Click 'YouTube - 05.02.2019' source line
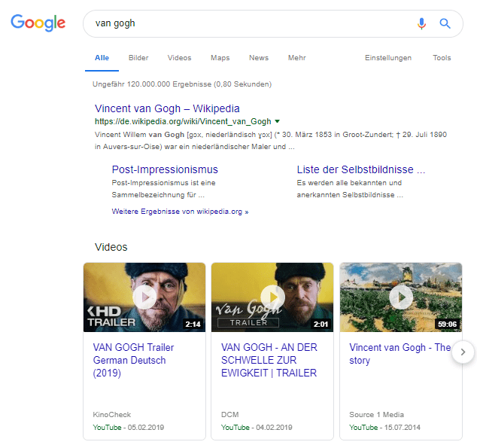 pyautogui.click(x=129, y=428)
